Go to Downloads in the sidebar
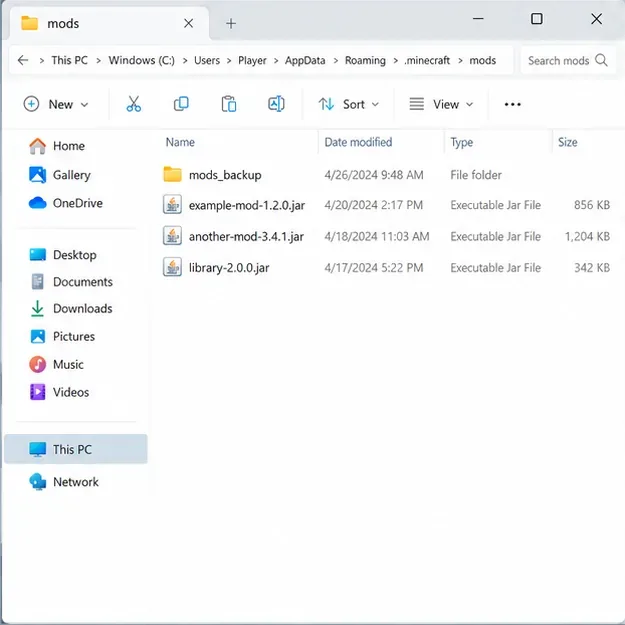Viewport: 625px width, 625px height. point(72,309)
